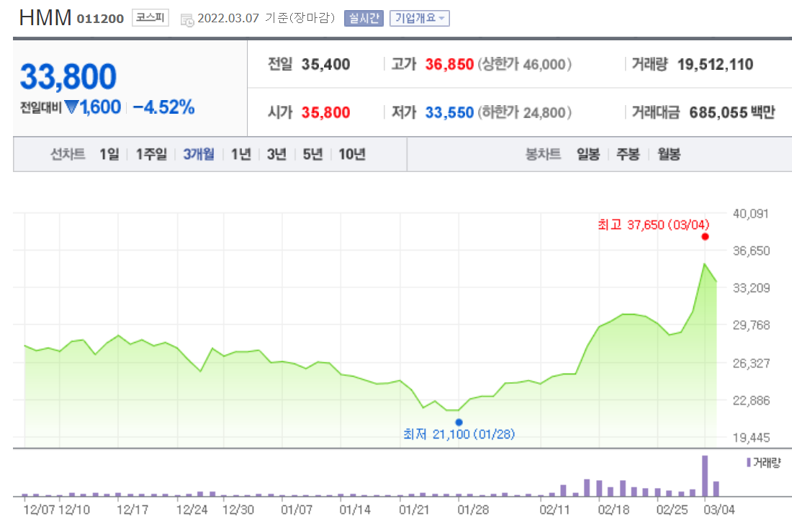Click the 코스피 market badge
Image resolution: width=792 pixels, height=532 pixels.
pos(150,18)
